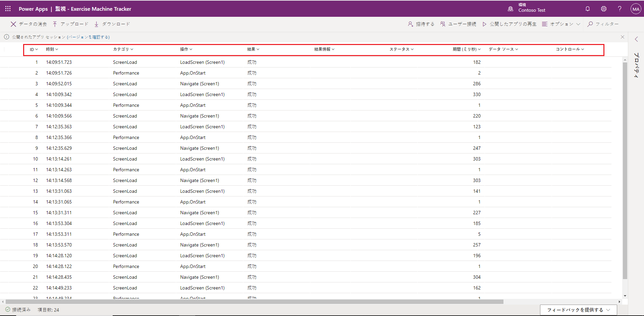Select time 14:13:14.261 in row 10
The image size is (644, 316).
59,159
